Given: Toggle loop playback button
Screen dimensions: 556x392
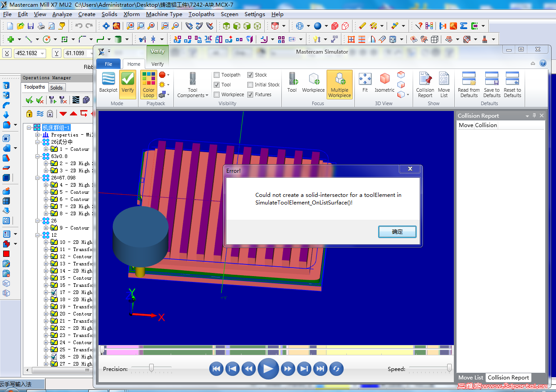Looking at the screenshot, I should [336, 369].
